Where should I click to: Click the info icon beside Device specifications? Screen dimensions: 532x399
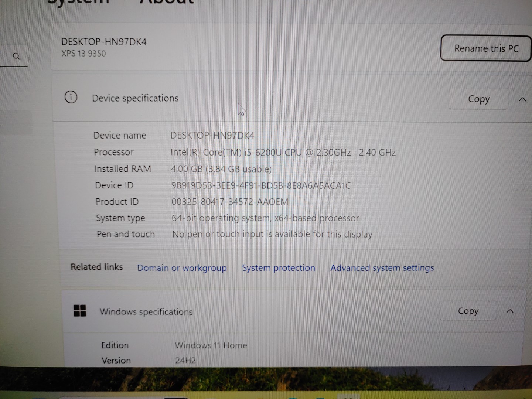pyautogui.click(x=71, y=97)
